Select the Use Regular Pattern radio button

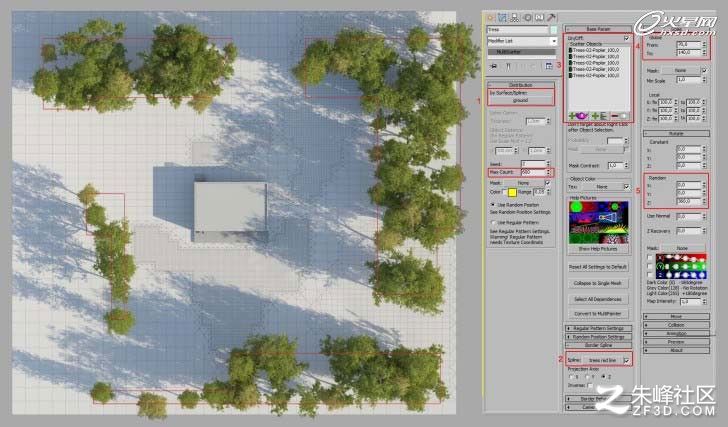tap(493, 222)
